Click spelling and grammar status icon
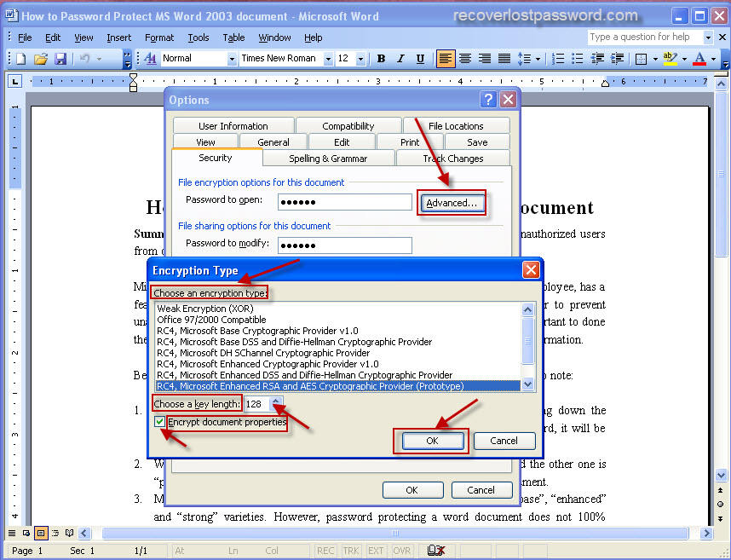 click(x=435, y=551)
